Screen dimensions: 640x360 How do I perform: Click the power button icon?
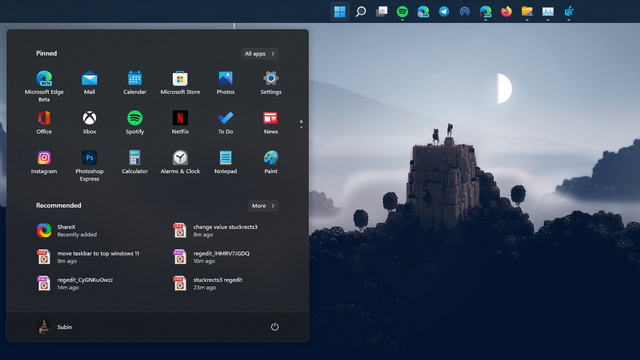click(x=275, y=327)
